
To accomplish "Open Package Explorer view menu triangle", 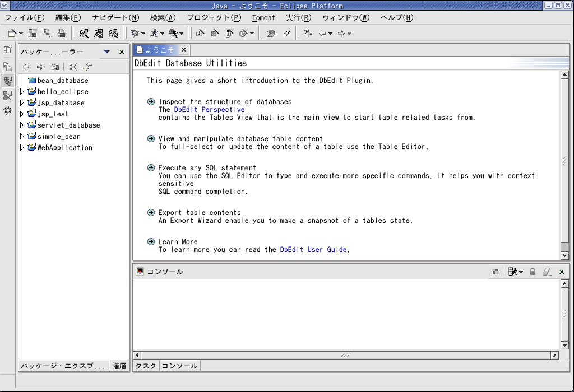I will tap(107, 52).
